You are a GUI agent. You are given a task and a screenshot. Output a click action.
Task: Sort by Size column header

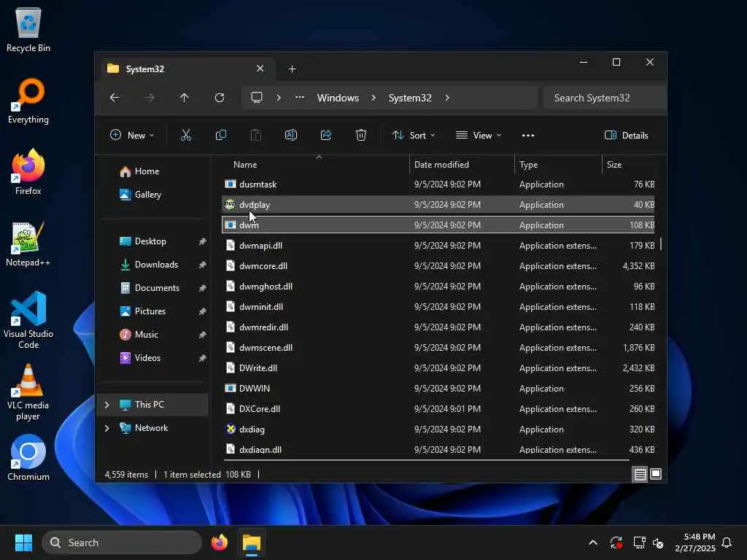[630, 165]
